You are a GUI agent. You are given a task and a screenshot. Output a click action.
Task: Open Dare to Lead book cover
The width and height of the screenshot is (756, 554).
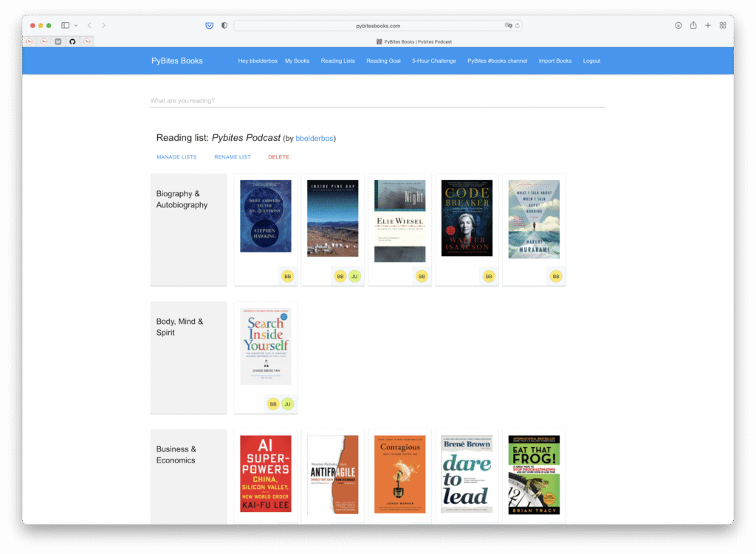pyautogui.click(x=467, y=474)
